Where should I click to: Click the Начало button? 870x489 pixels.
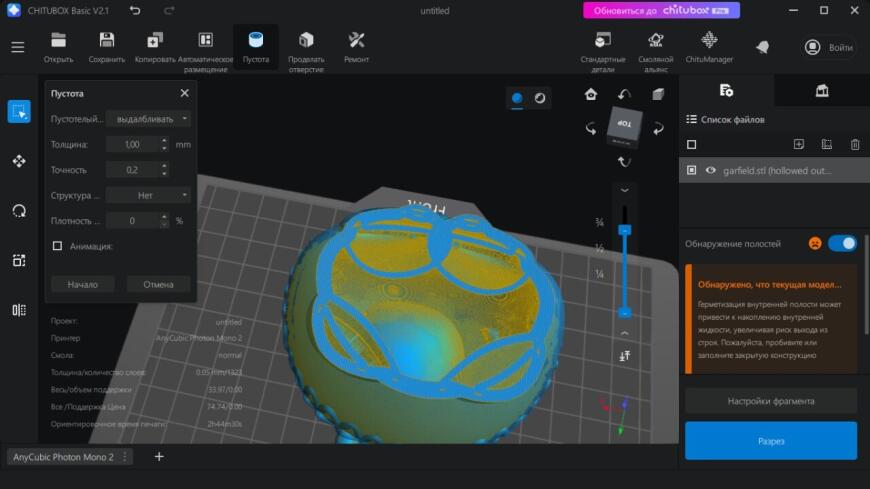[x=83, y=284]
